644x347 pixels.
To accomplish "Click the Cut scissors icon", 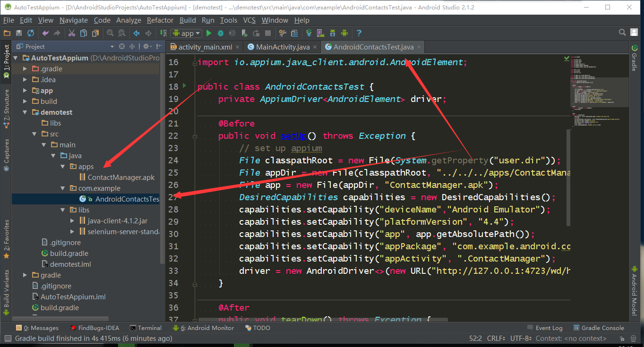I will pyautogui.click(x=72, y=33).
